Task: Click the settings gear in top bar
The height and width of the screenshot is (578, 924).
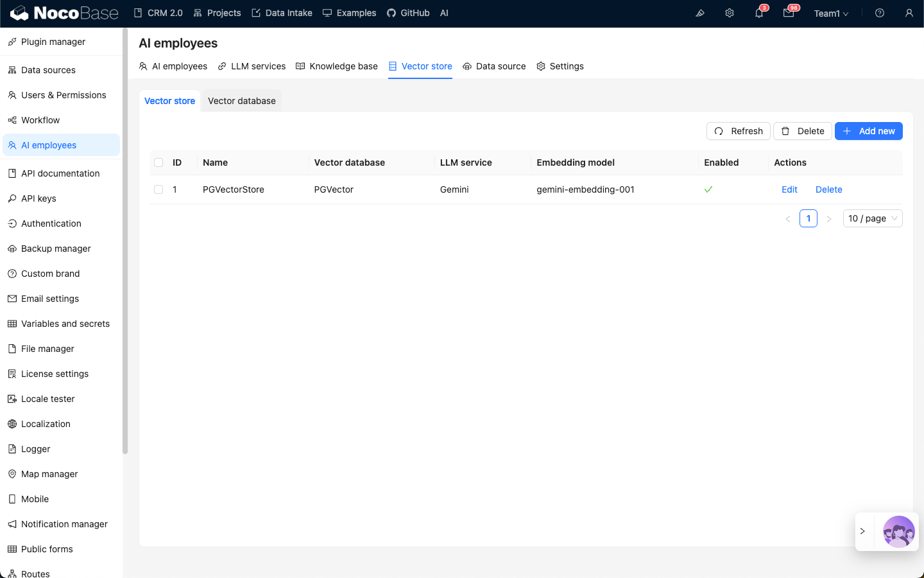Action: [x=730, y=13]
